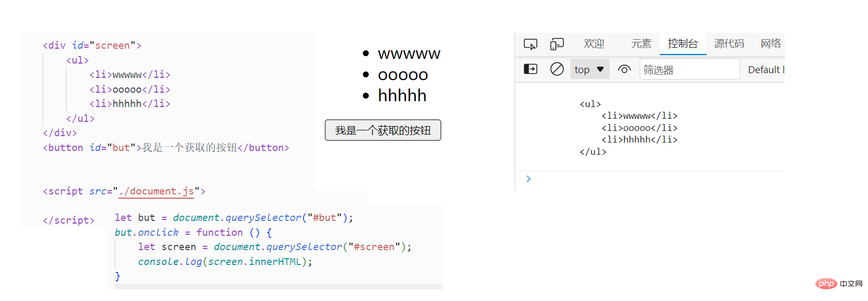Open the Default levels dropdown

[766, 69]
